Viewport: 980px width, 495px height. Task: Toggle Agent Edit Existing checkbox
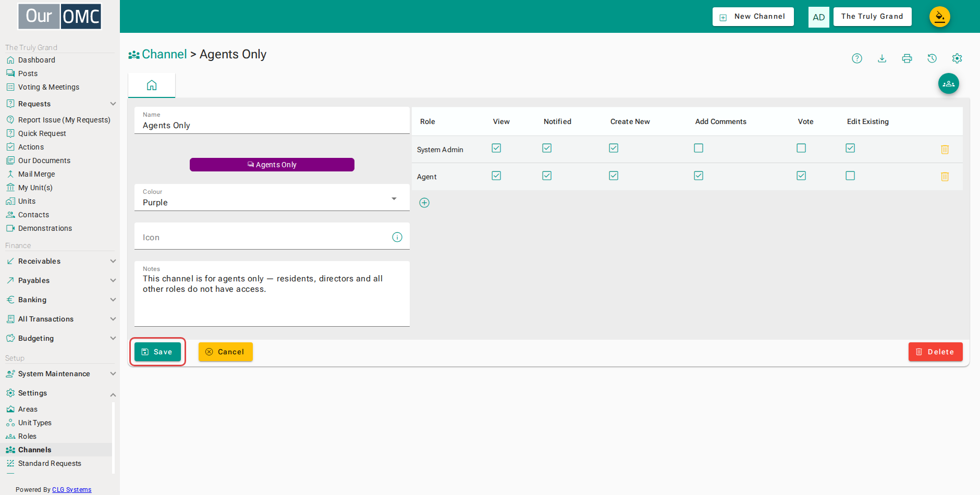850,176
